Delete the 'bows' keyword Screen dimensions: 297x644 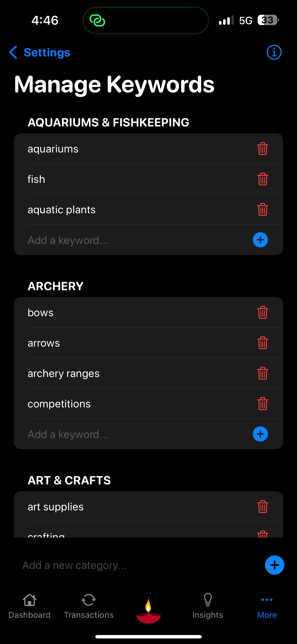[262, 313]
